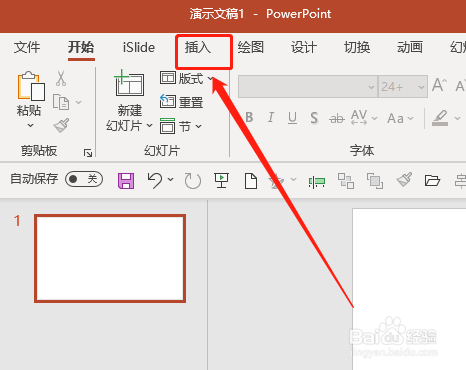
Task: Toggle the 自动保存 autosave switch
Action: tap(84, 179)
